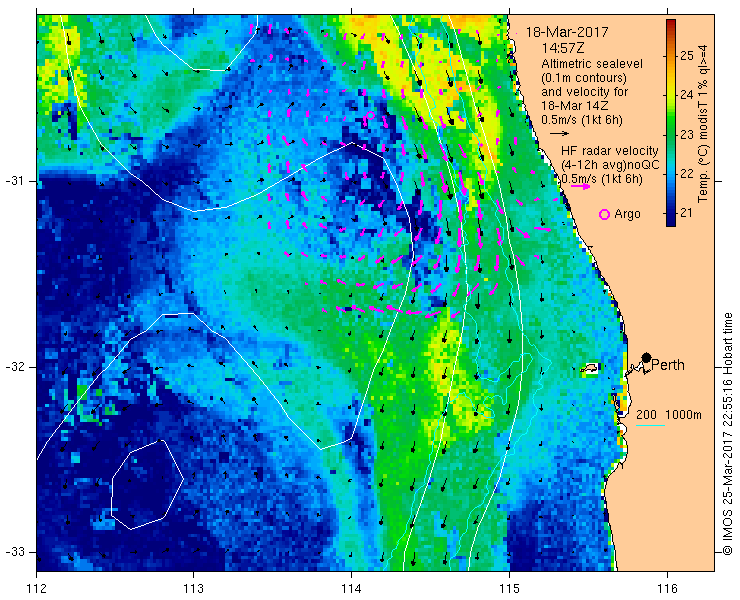Click the 23 tick label on color bar
This screenshot has width=740, height=600.
click(x=686, y=135)
